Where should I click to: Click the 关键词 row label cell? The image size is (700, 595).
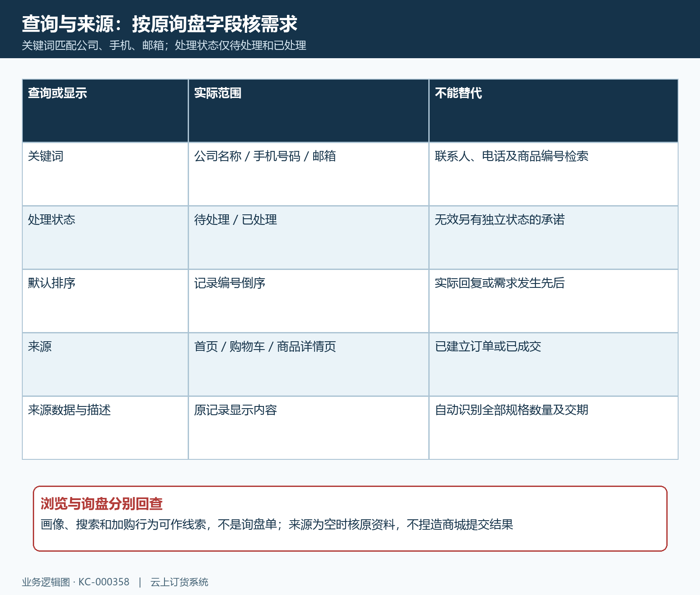click(x=105, y=174)
